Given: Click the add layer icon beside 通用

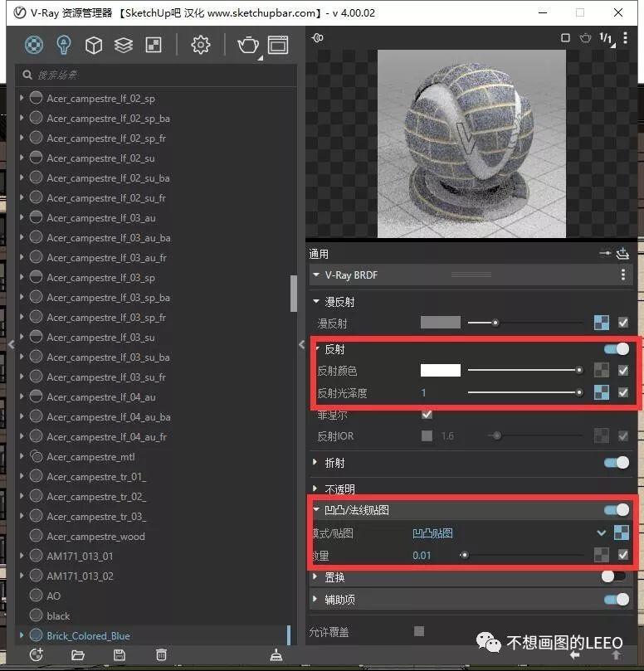Looking at the screenshot, I should click(x=622, y=254).
